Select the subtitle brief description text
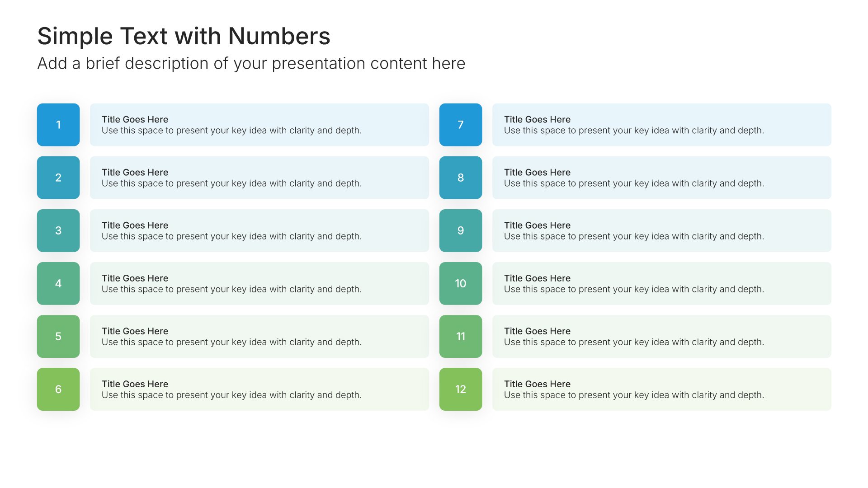The image size is (868, 488). coord(251,64)
